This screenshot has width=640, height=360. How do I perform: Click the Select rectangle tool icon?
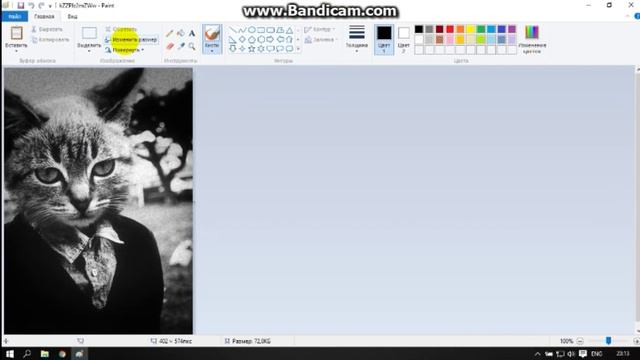pos(89,33)
